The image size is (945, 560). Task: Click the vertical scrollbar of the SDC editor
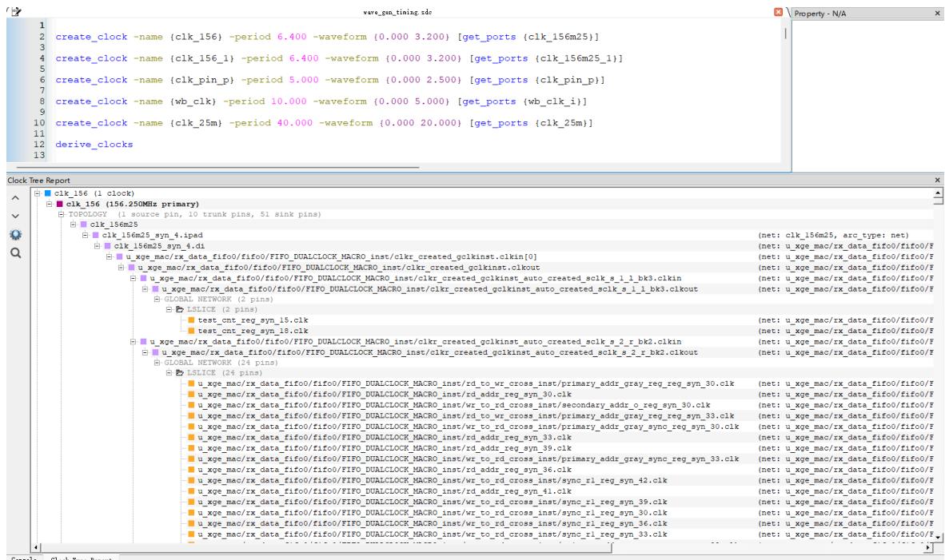(x=785, y=34)
